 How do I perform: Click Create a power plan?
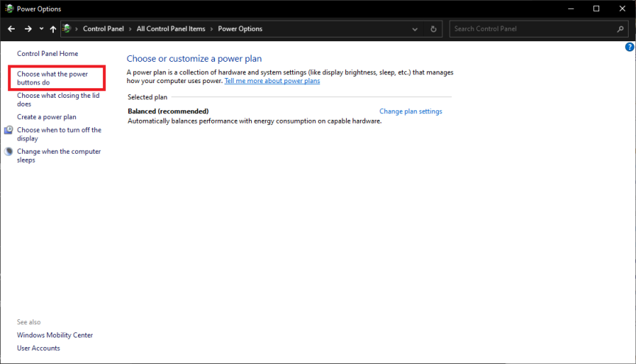point(46,117)
